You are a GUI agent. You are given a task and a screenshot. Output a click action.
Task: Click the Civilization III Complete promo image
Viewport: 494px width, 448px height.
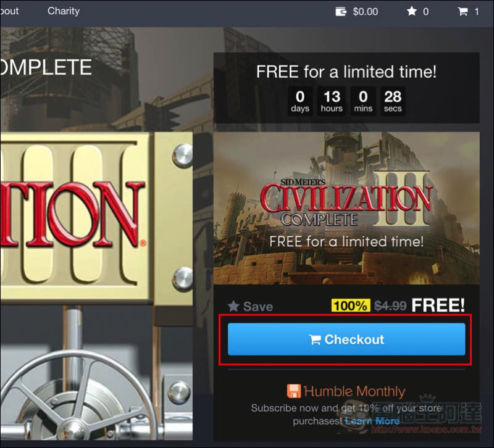tap(346, 208)
